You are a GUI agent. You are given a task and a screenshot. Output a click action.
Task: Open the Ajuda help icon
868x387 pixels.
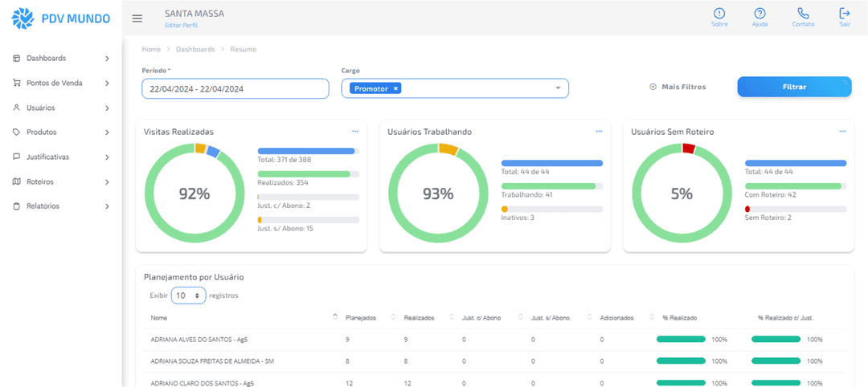coord(759,14)
